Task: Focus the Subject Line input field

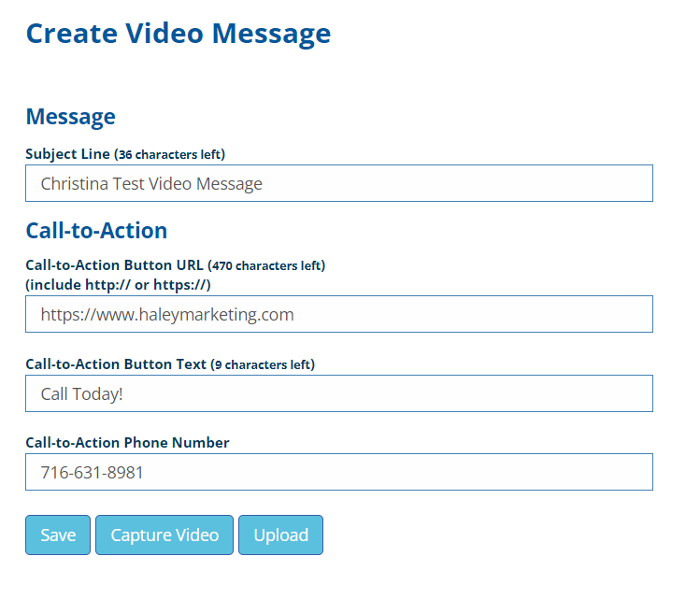Action: pyautogui.click(x=339, y=183)
